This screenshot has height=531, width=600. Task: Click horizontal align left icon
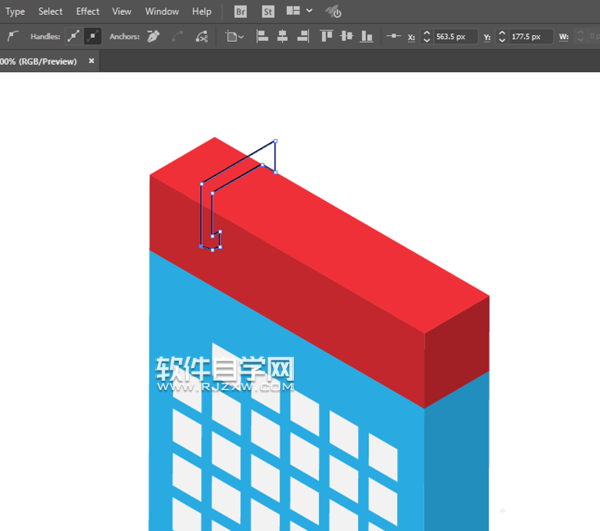[x=263, y=36]
